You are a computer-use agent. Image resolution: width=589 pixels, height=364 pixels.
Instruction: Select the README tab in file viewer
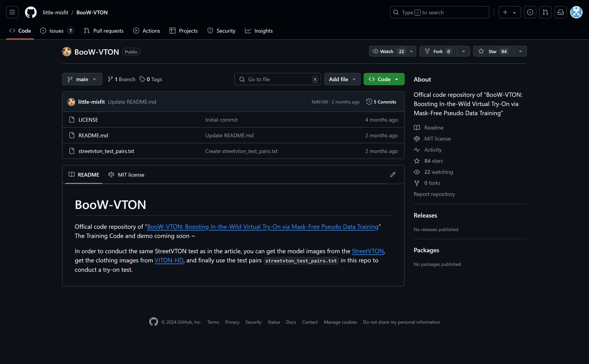(84, 175)
